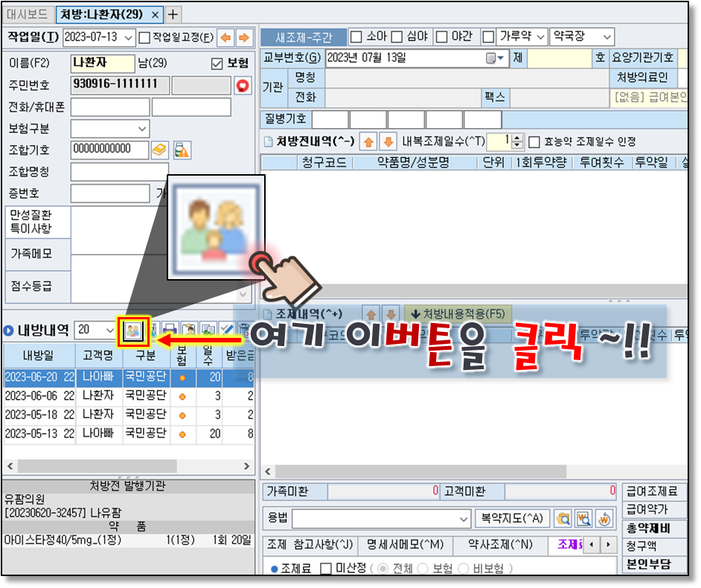Move prescription item up with orange arrow
The image size is (701, 588).
tap(367, 141)
